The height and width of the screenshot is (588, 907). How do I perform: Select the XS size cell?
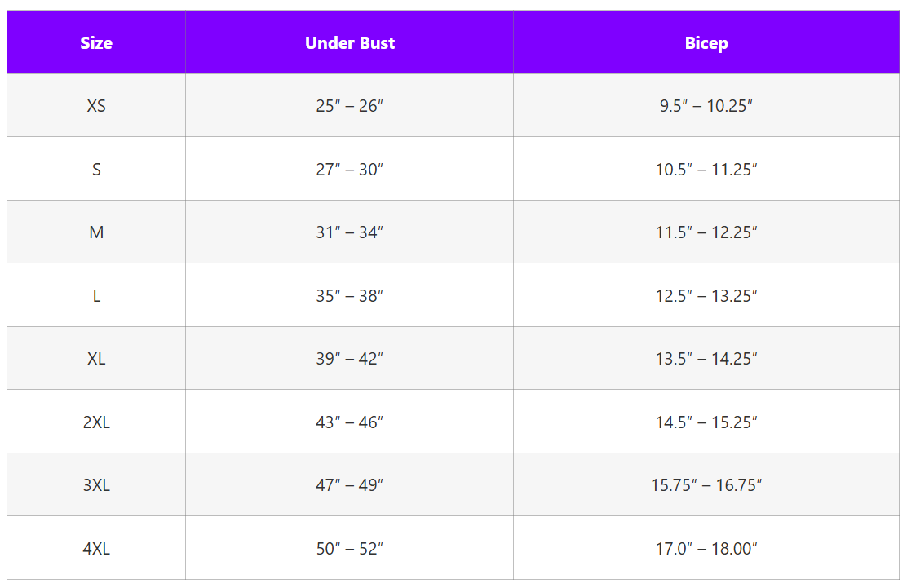pyautogui.click(x=96, y=106)
